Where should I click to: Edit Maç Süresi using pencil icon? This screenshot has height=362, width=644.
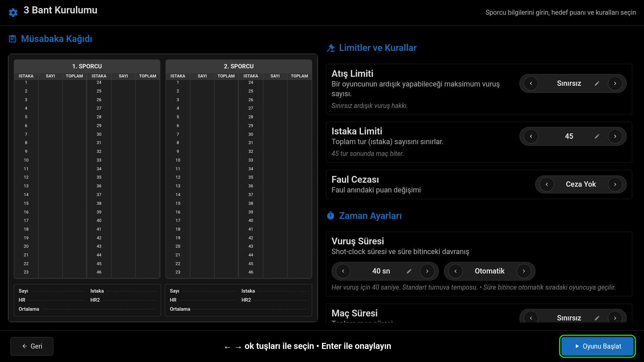click(x=597, y=318)
